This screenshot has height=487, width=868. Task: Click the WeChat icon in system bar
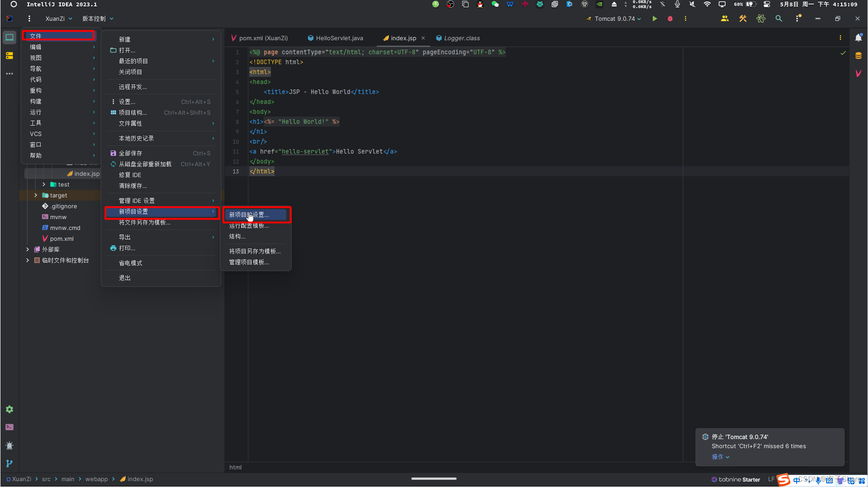[495, 4]
